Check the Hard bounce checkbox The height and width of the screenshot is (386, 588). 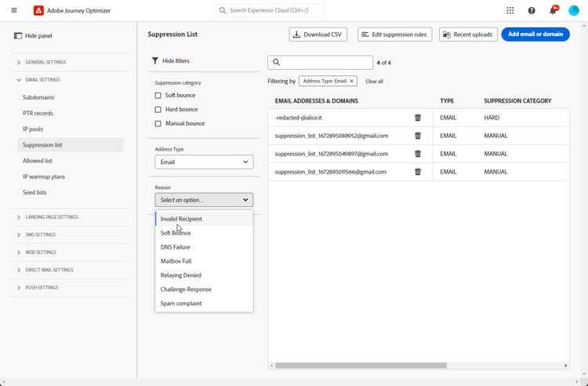(158, 110)
